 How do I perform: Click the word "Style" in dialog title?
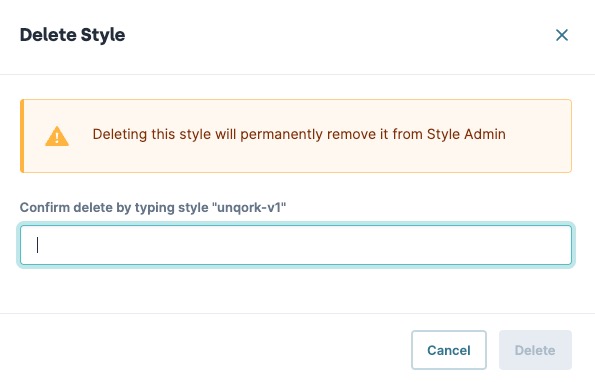(103, 35)
